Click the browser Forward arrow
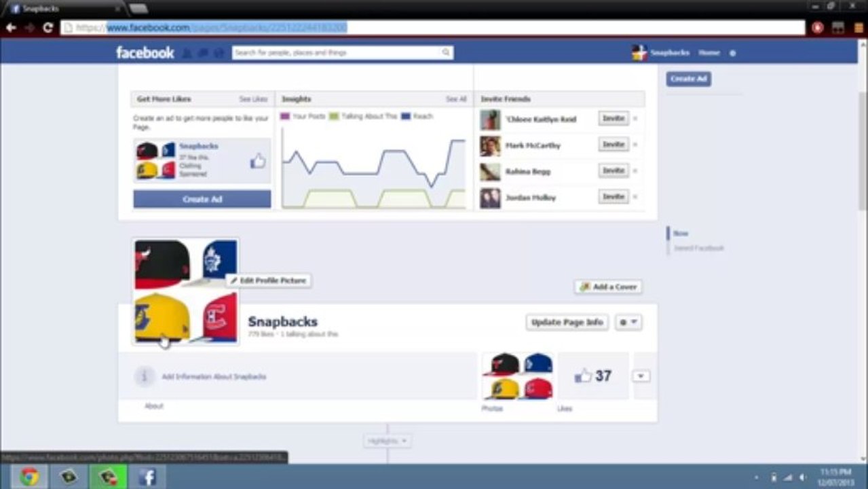 tap(29, 28)
